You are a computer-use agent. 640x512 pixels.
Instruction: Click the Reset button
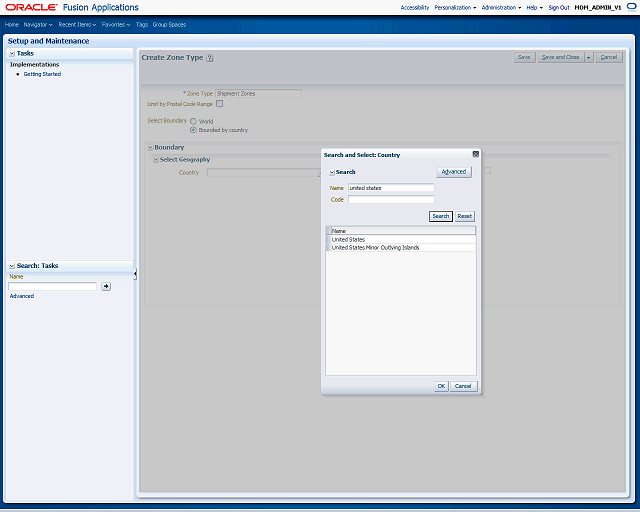click(464, 216)
